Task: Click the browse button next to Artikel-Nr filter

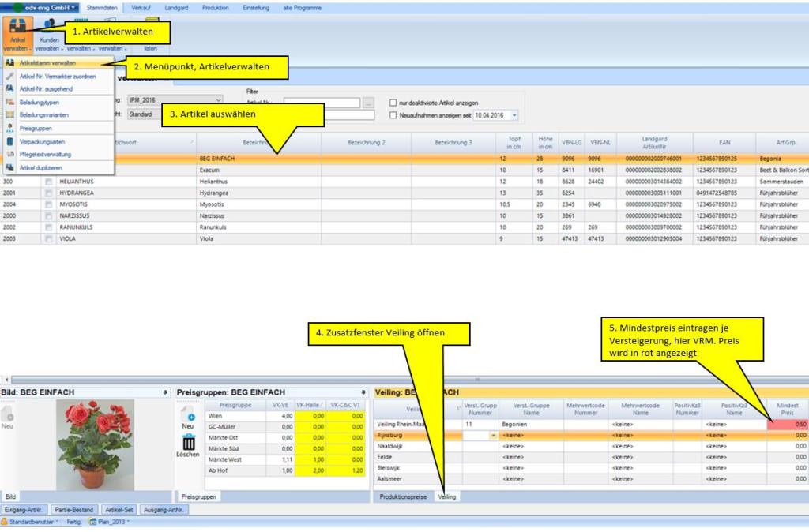Action: point(369,102)
